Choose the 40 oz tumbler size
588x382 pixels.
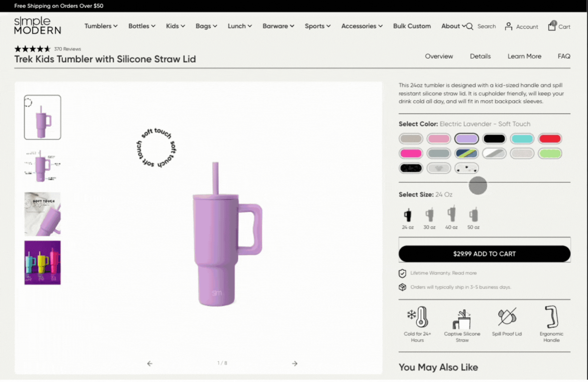coord(451,218)
